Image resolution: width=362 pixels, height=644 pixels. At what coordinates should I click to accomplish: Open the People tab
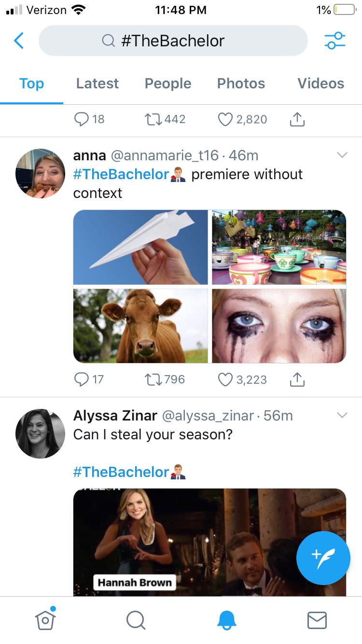click(168, 84)
